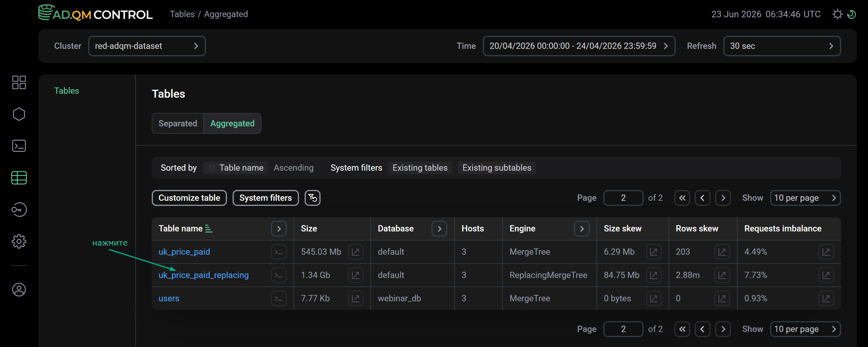Select Tables in left panel
This screenshot has height=347, width=868.
[x=67, y=91]
